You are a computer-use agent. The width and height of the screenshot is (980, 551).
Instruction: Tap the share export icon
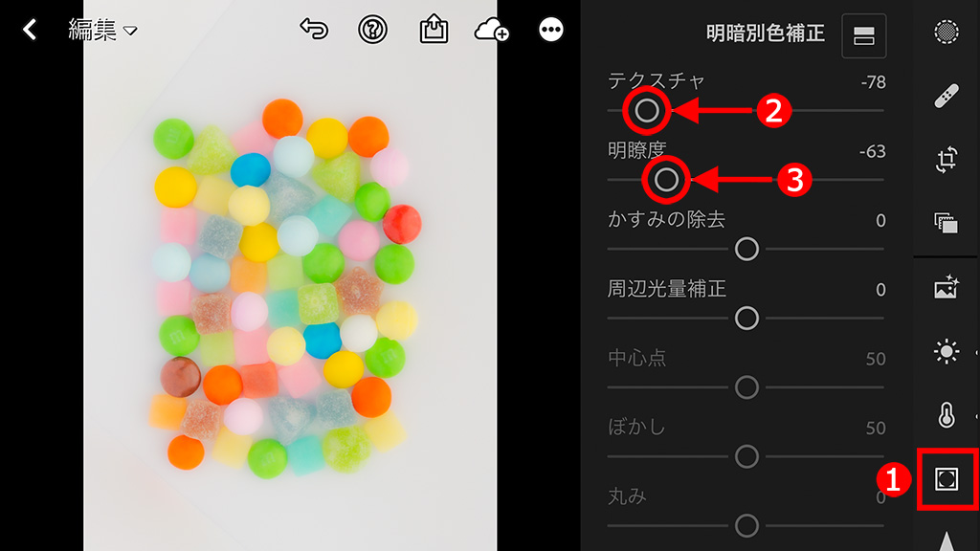point(434,29)
